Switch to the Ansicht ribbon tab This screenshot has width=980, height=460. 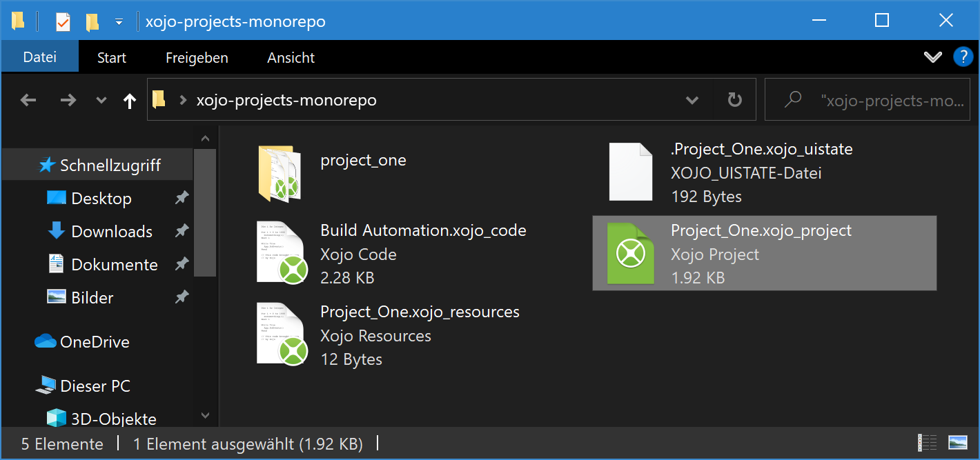(291, 57)
